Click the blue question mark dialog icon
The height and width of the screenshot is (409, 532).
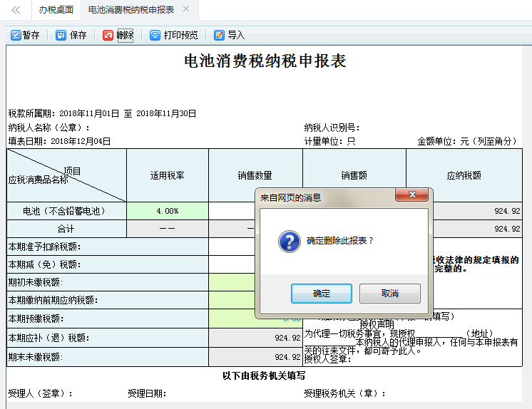click(289, 241)
